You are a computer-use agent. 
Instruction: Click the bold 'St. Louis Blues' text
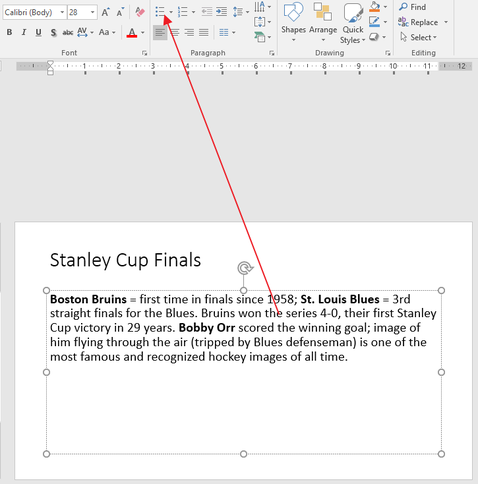coord(340,299)
